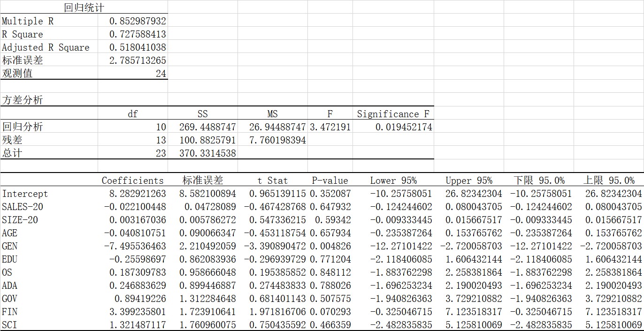Select the P-value column header
This screenshot has width=644, height=331.
pos(330,181)
